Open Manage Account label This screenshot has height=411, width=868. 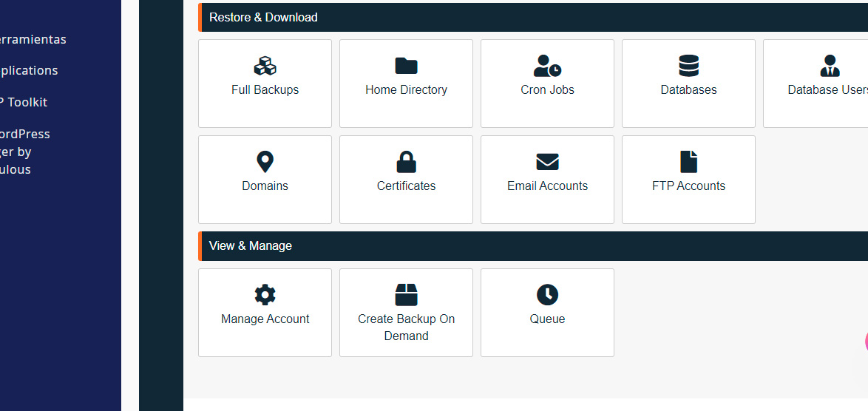pyautogui.click(x=265, y=319)
